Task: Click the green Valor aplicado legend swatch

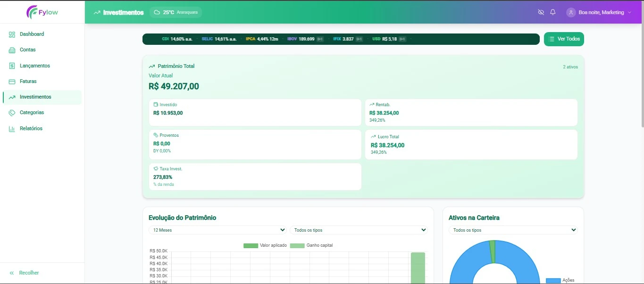Action: [251, 245]
